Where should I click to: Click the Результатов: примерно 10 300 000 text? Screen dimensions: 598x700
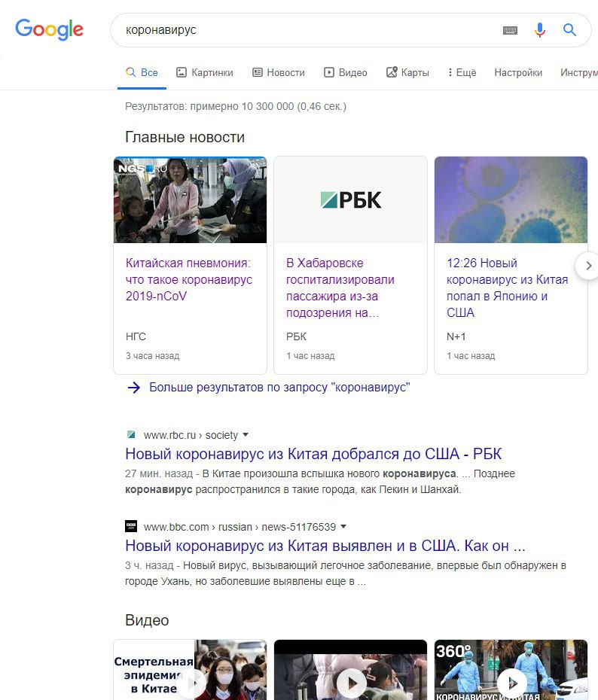tap(236, 106)
